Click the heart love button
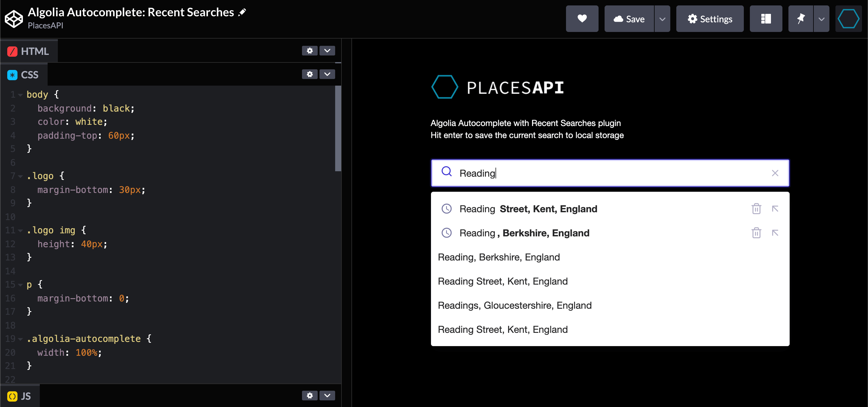This screenshot has width=868, height=407. [x=582, y=19]
